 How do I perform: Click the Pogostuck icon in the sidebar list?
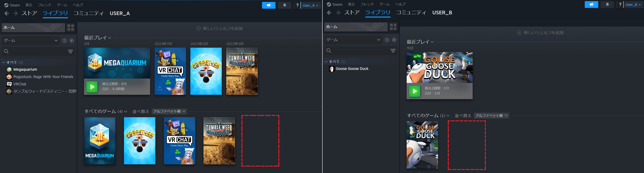(x=9, y=77)
